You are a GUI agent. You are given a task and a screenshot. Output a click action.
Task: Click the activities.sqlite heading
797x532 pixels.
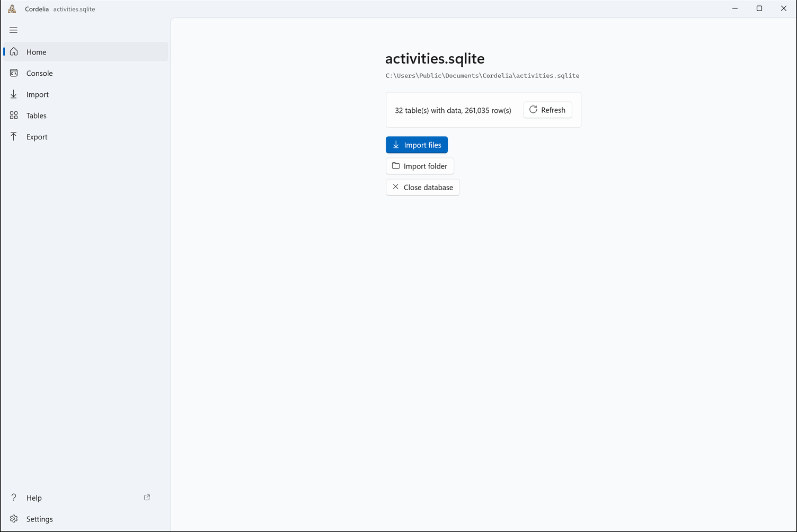pos(435,58)
